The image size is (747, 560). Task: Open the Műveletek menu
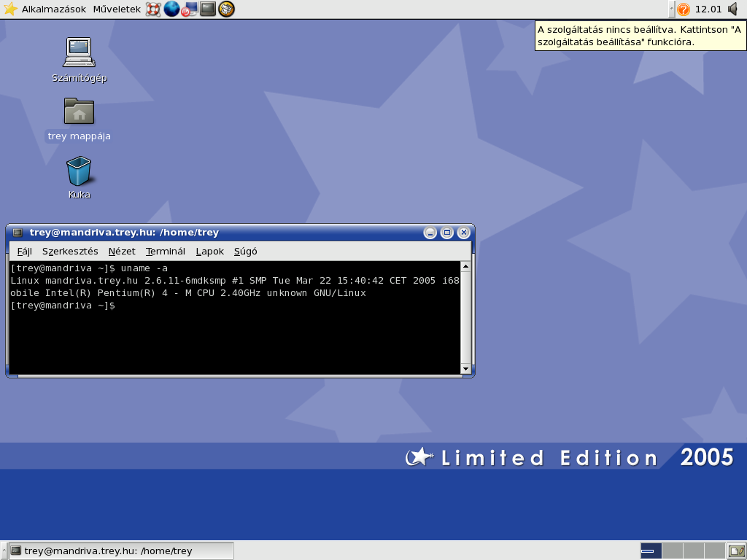coord(117,9)
